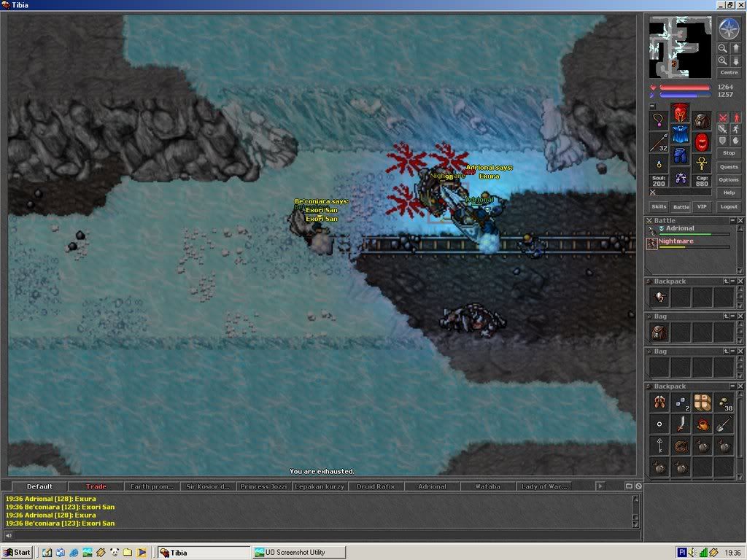The image size is (747, 560).
Task: Click the sword in bottom Backpack
Action: pos(681,424)
